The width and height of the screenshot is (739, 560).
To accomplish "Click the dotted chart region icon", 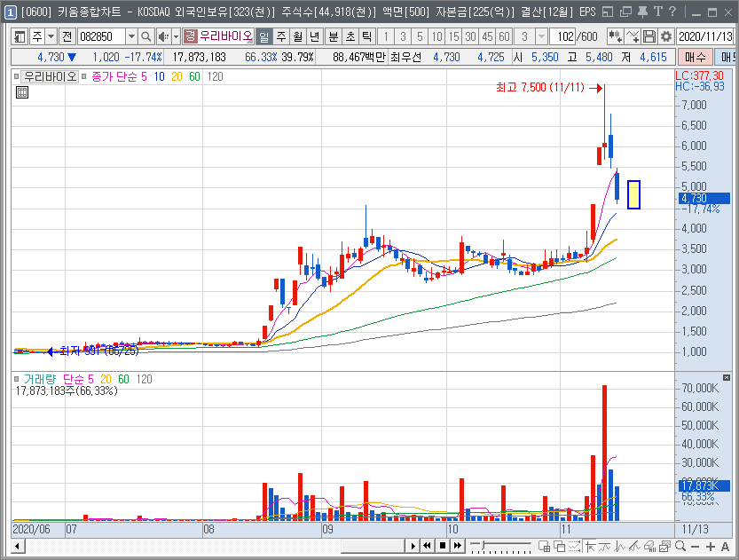I will click(574, 547).
